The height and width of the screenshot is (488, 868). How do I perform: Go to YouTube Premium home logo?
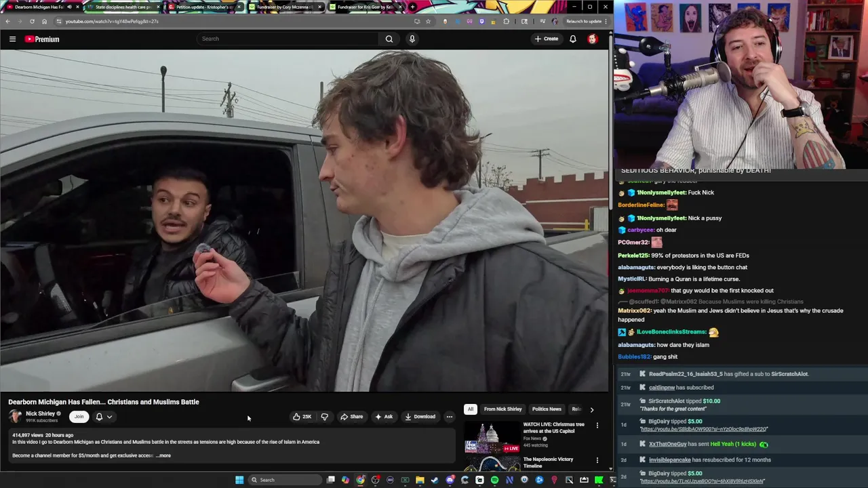[42, 39]
